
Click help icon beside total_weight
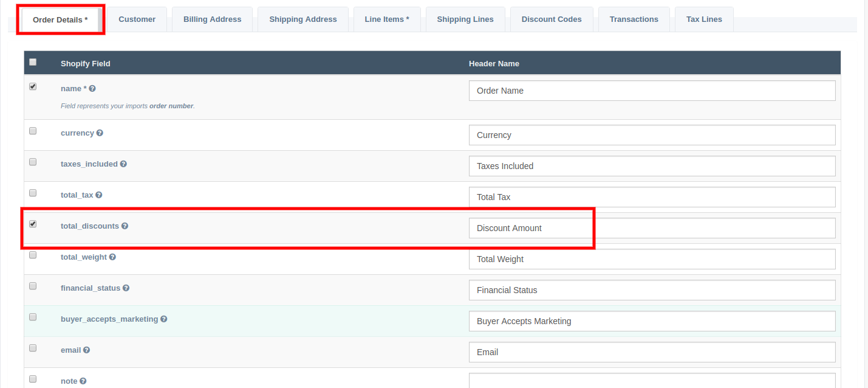coord(112,257)
